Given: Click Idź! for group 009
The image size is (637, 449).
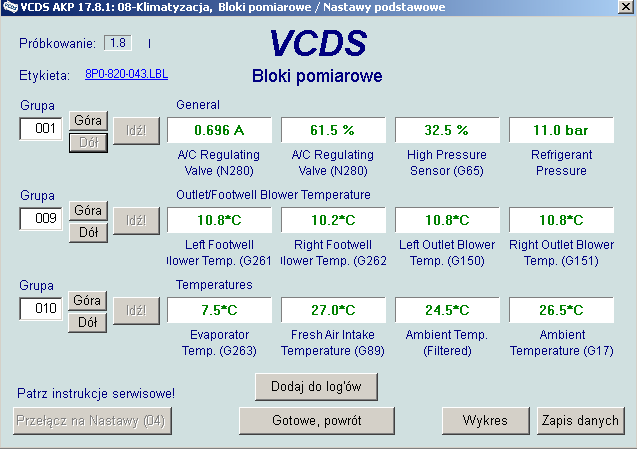Looking at the screenshot, I should 136,221.
